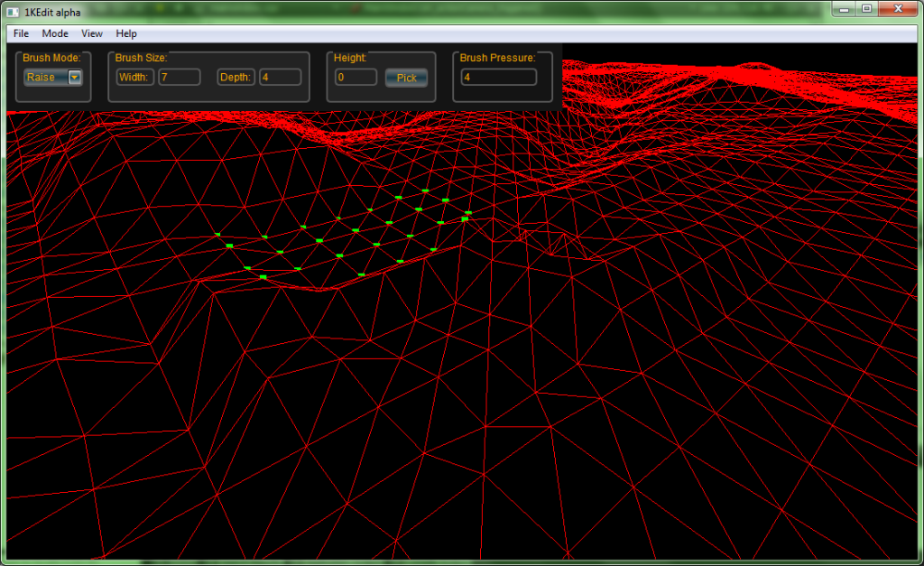Click the Width label button

pyautogui.click(x=134, y=78)
